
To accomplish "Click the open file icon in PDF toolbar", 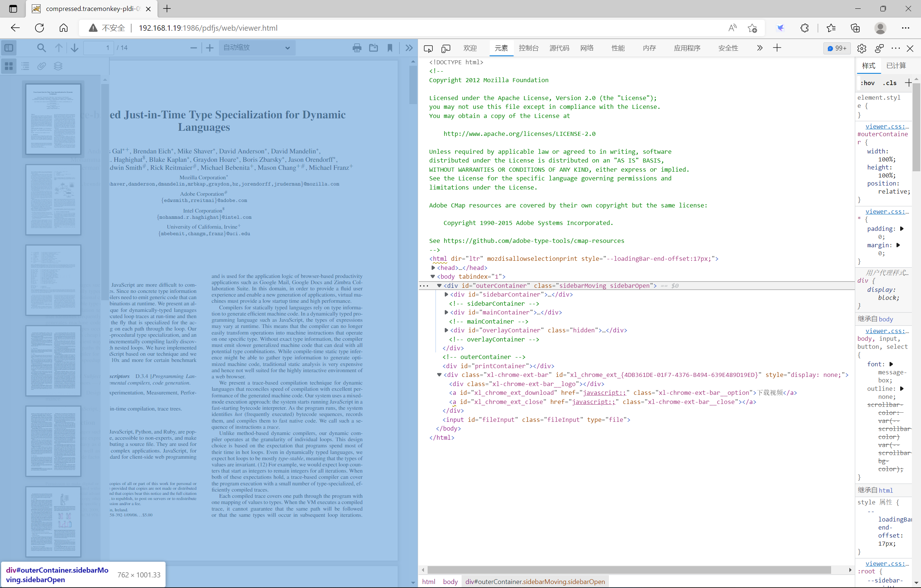I will pyautogui.click(x=373, y=48).
